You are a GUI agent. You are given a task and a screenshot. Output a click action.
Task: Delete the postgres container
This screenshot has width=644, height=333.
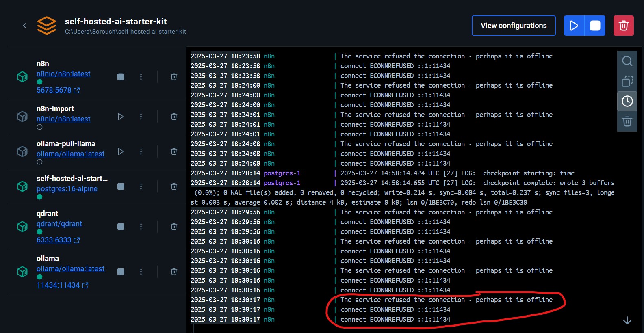point(174,186)
